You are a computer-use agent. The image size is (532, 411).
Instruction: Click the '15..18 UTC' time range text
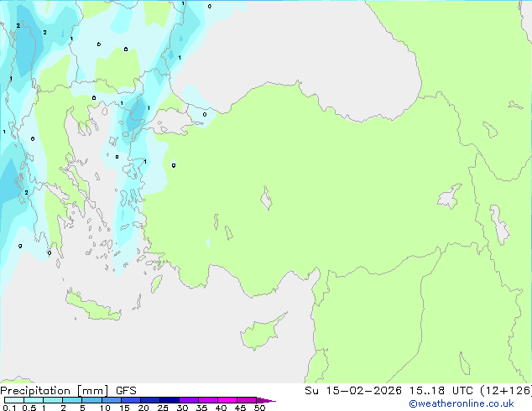(441, 391)
